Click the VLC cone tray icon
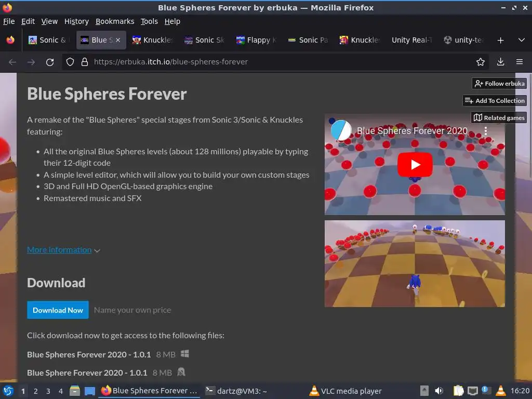532x399 pixels. tap(501, 391)
